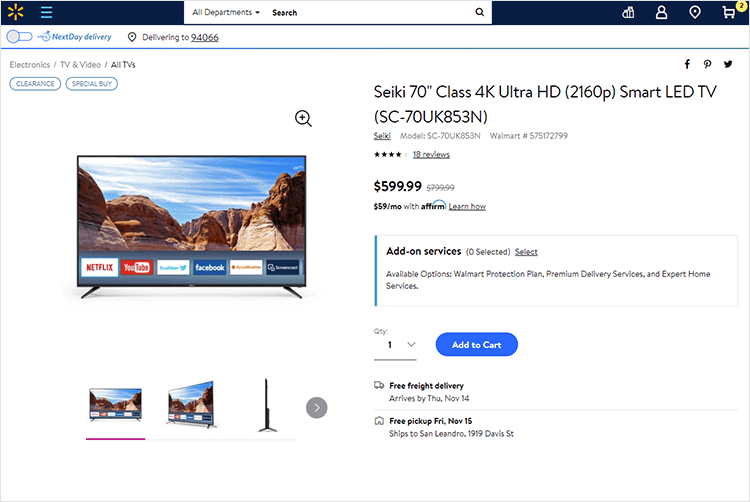Share product on Pinterest
Screen dimensions: 750x502
tap(707, 64)
